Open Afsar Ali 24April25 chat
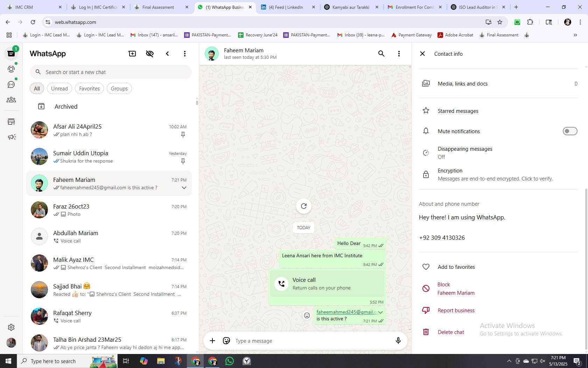588x368 pixels. pyautogui.click(x=109, y=130)
